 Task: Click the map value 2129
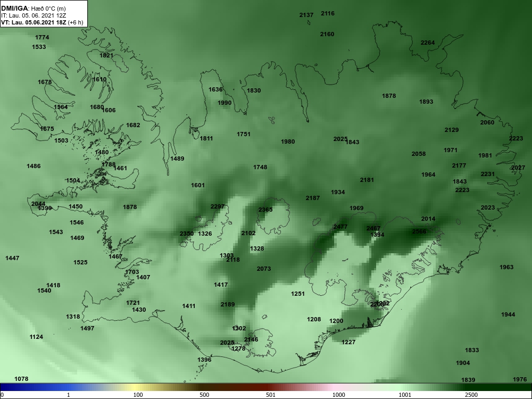tap(452, 130)
